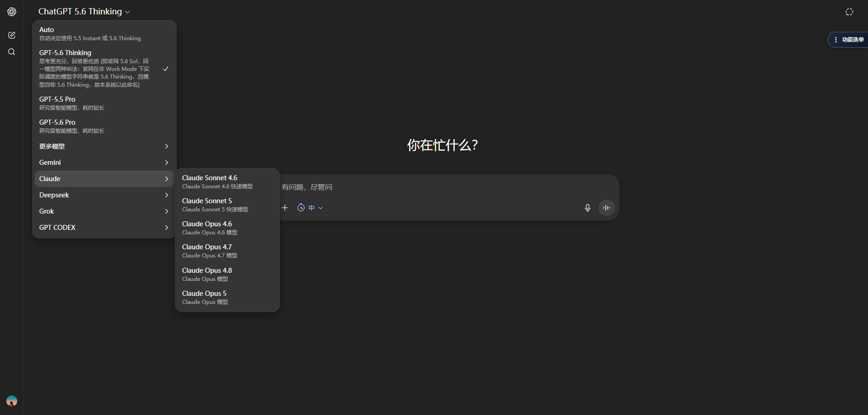Screen dimensions: 868x415
Task: Click the 你在忙什么？ heading text
Action: point(443,145)
